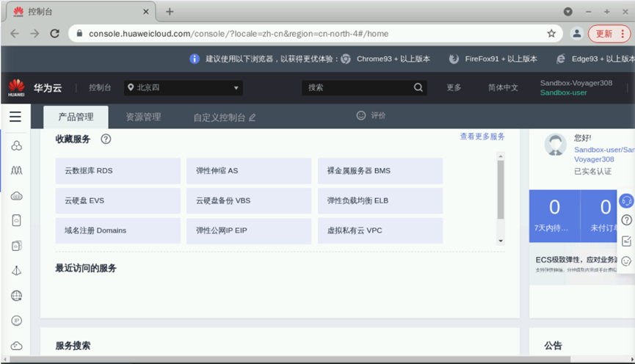Click the 7天内待... counter tile

click(554, 216)
